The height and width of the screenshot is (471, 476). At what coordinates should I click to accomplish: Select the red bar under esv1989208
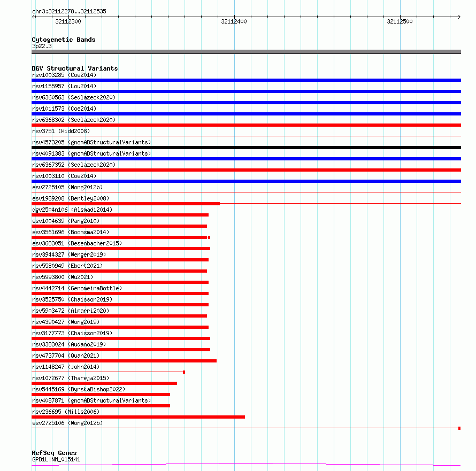coord(126,204)
